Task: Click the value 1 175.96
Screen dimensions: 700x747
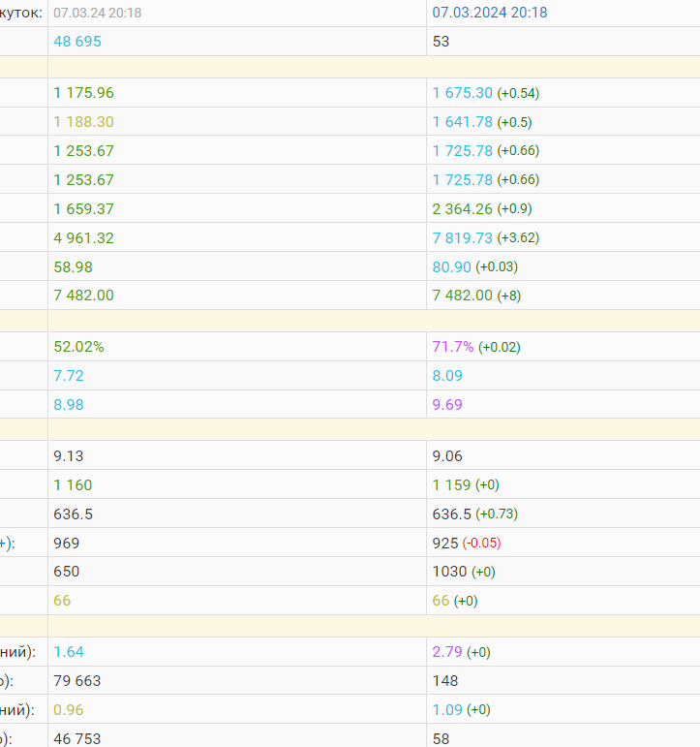Action: point(84,93)
